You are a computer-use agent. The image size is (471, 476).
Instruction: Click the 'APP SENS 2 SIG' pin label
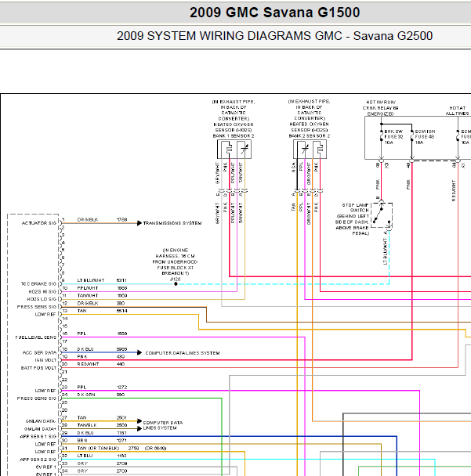tap(38, 460)
